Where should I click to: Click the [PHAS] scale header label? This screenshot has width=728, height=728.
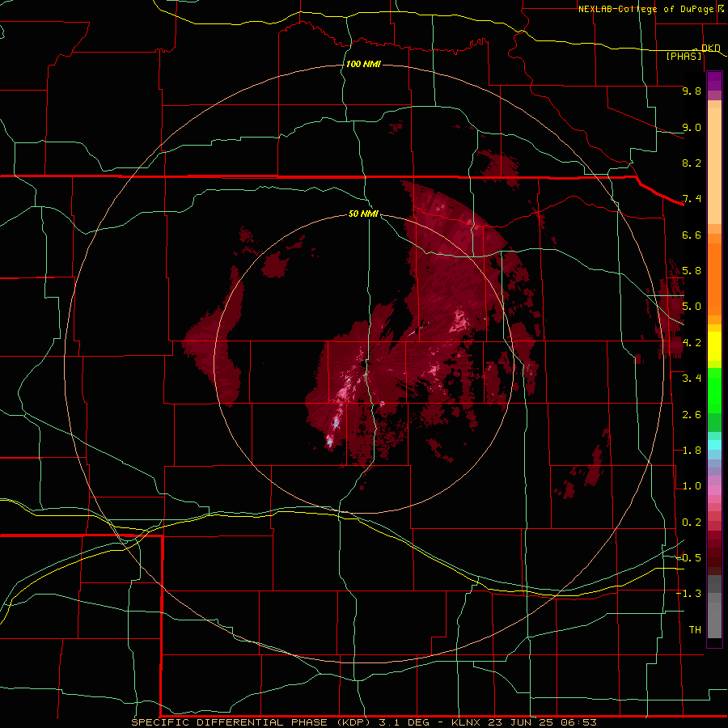684,57
